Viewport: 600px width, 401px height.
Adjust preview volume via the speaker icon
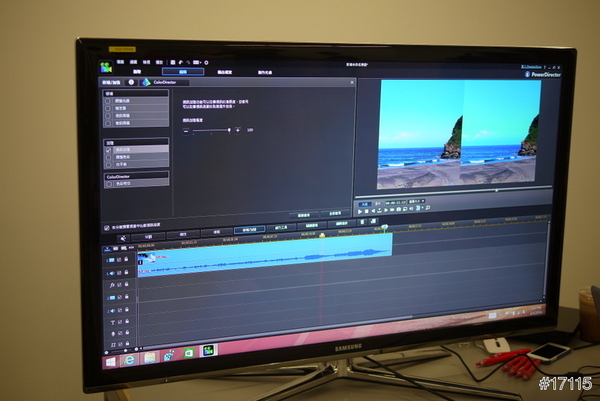pyautogui.click(x=411, y=209)
